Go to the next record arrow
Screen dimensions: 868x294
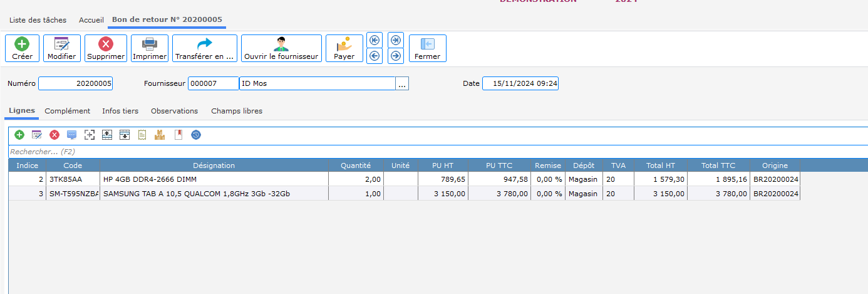tap(395, 56)
